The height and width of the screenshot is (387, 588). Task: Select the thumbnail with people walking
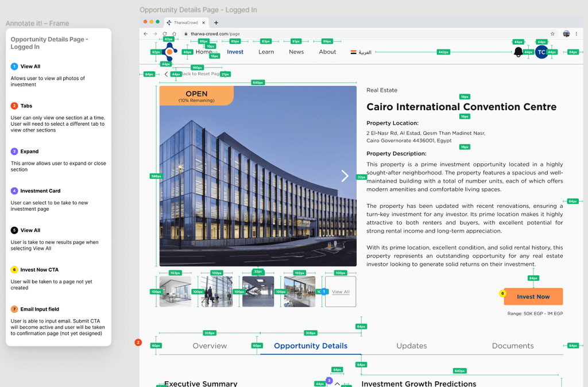tap(216, 292)
